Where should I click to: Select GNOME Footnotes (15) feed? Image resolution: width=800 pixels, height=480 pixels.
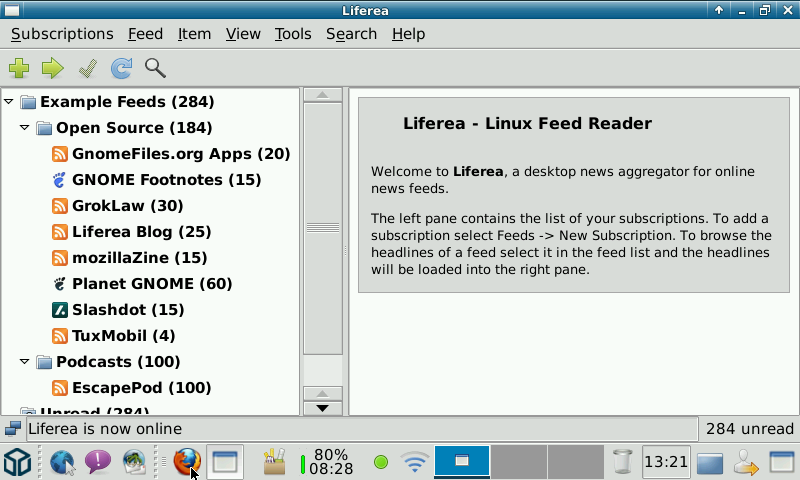click(x=166, y=180)
